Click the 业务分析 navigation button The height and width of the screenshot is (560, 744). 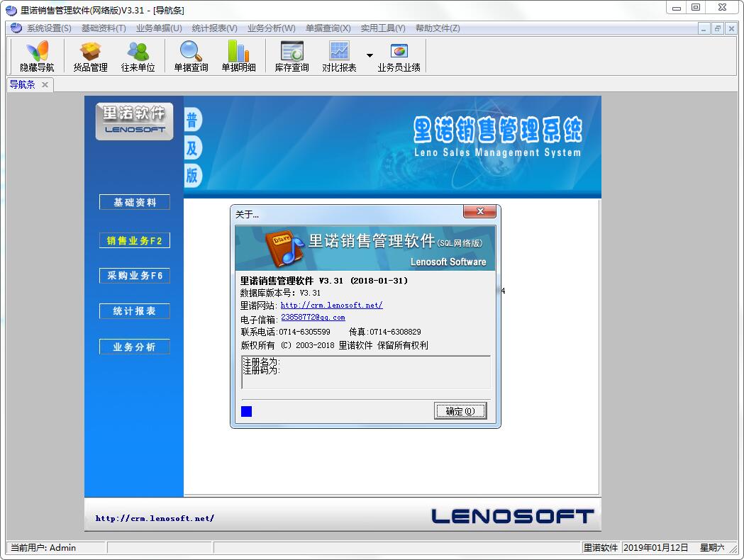135,347
